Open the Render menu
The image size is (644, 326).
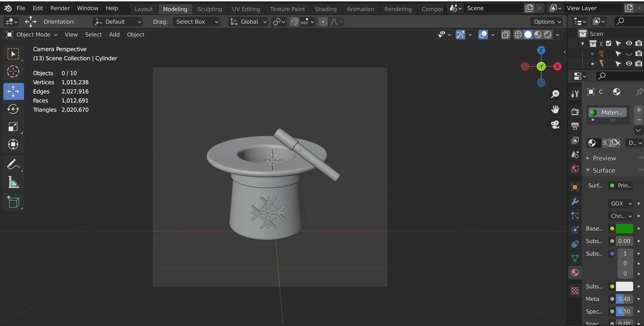tap(60, 8)
